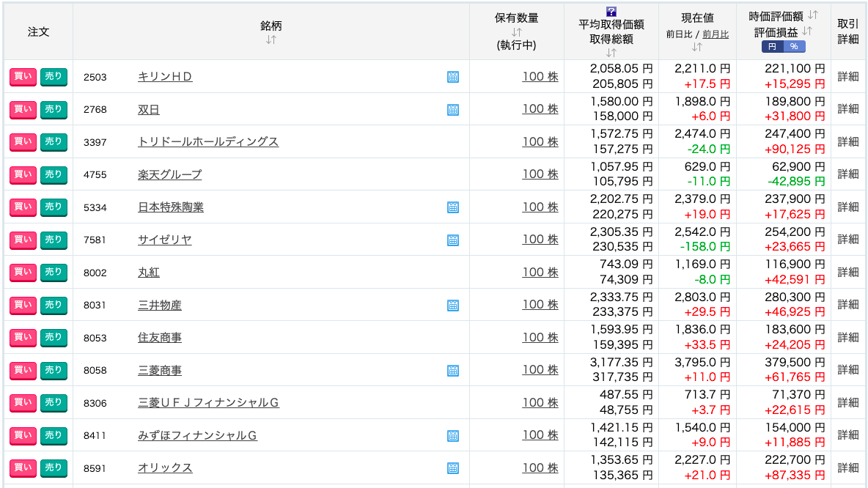The width and height of the screenshot is (868, 488).
Task: Sell 三菱商事 shares
Action: (53, 371)
